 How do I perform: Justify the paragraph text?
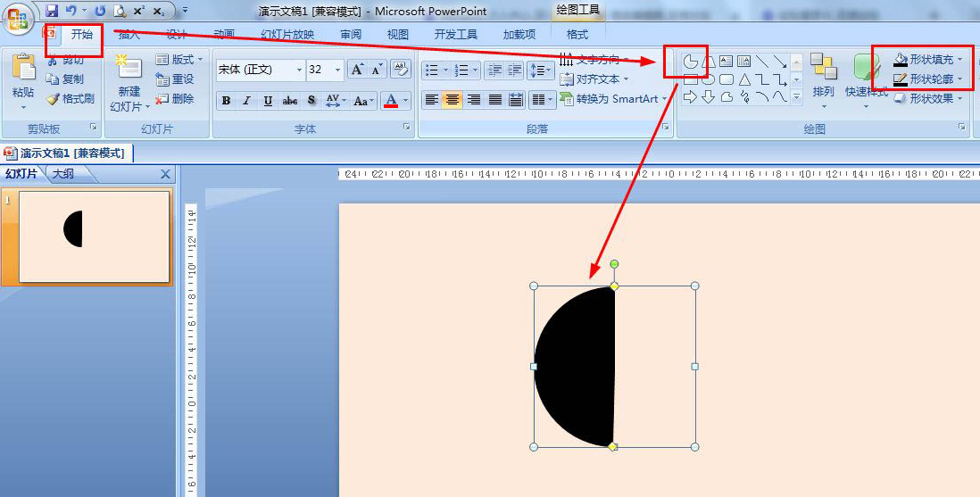pyautogui.click(x=495, y=99)
